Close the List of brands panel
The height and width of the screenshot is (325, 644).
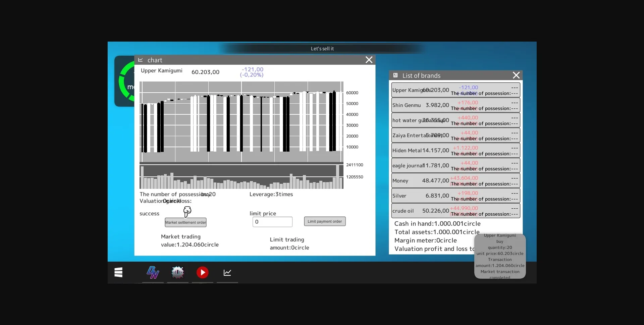516,75
